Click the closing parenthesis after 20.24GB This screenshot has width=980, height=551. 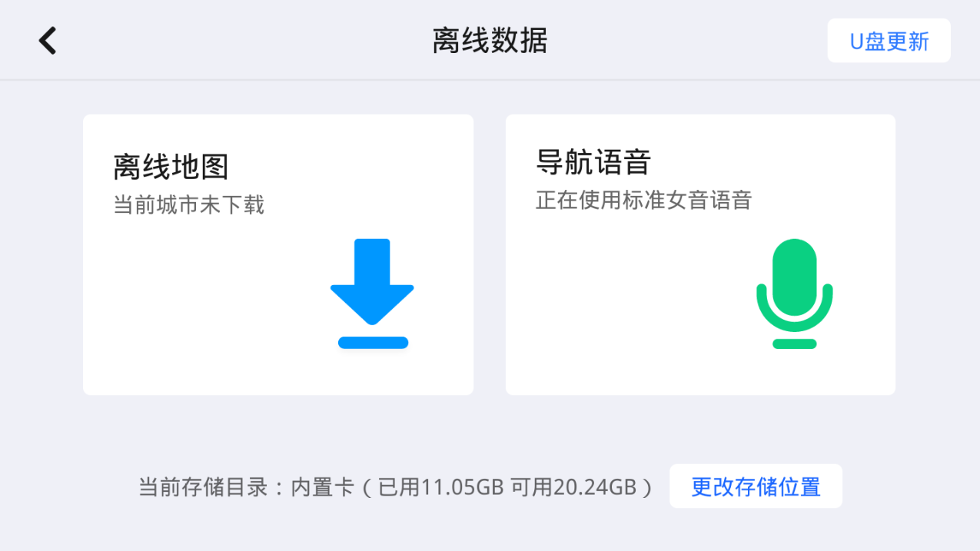pos(647,487)
